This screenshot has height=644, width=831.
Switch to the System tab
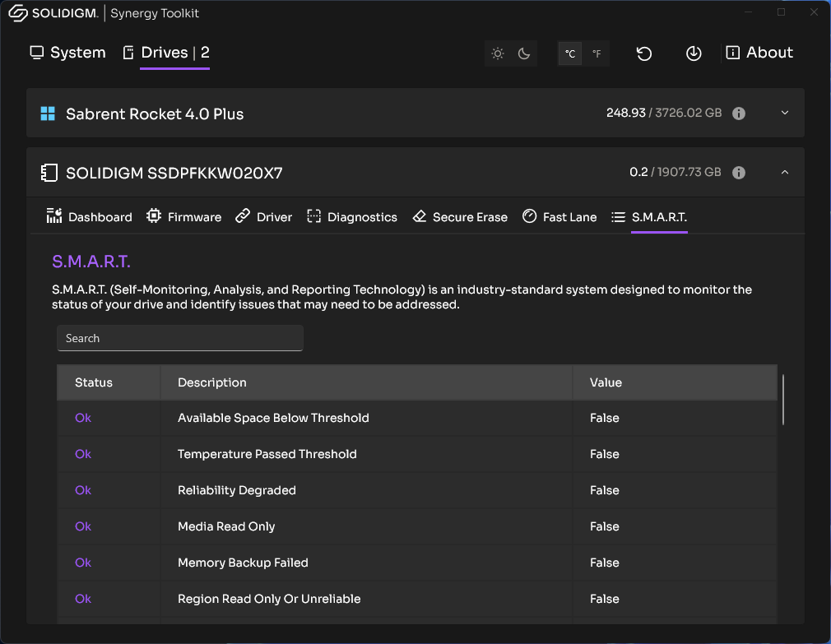68,53
